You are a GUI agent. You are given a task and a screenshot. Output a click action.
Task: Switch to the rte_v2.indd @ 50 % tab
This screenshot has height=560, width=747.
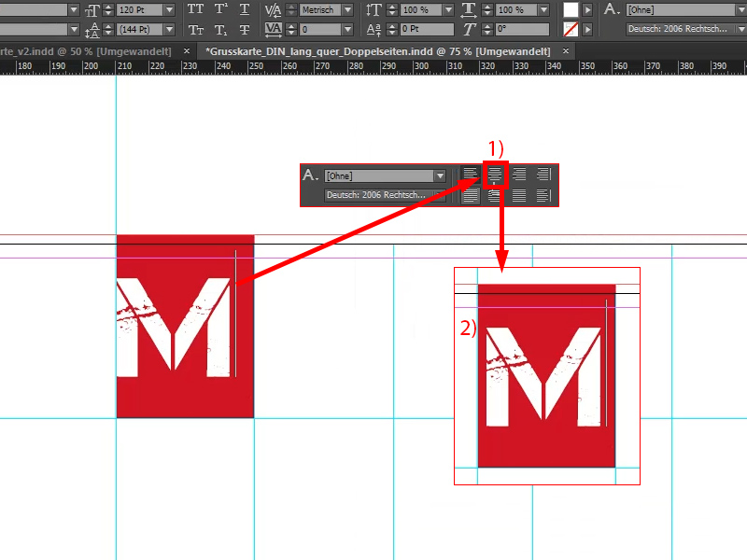point(86,51)
